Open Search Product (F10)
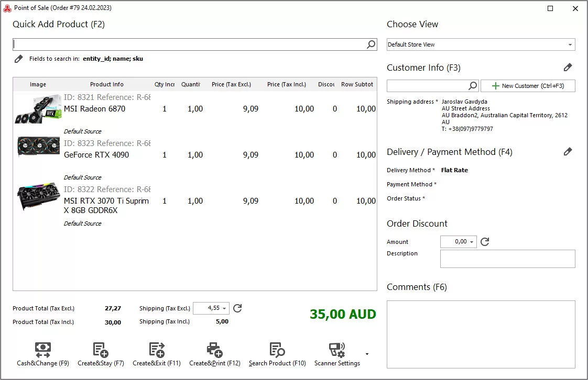 (x=277, y=354)
